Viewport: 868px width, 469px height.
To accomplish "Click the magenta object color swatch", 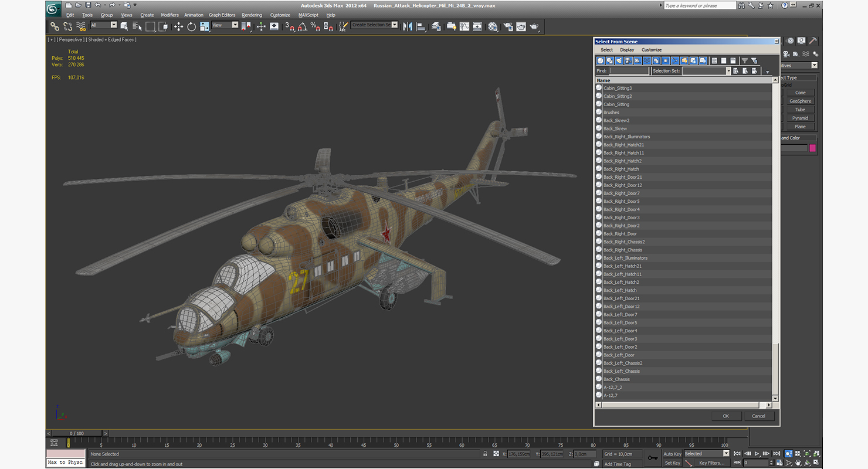I will [x=812, y=148].
